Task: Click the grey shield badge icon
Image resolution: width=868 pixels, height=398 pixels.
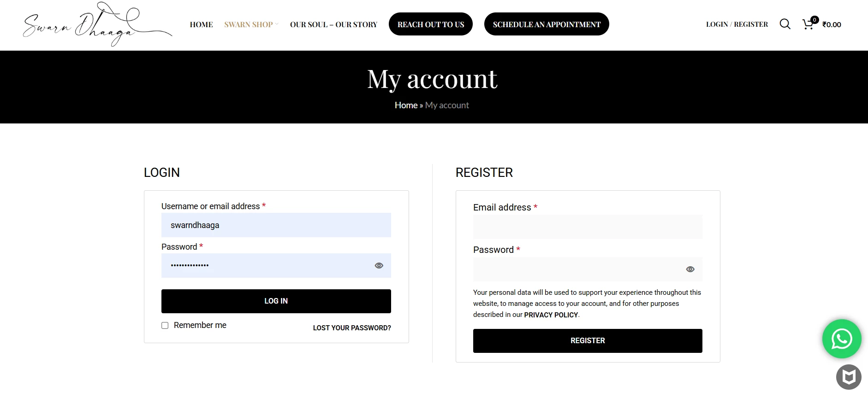Action: (x=849, y=377)
